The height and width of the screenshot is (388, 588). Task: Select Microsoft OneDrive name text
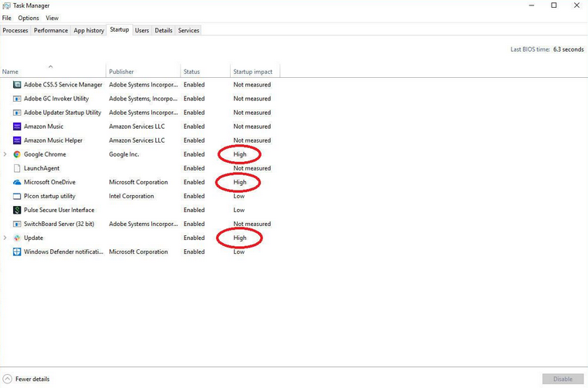point(49,182)
